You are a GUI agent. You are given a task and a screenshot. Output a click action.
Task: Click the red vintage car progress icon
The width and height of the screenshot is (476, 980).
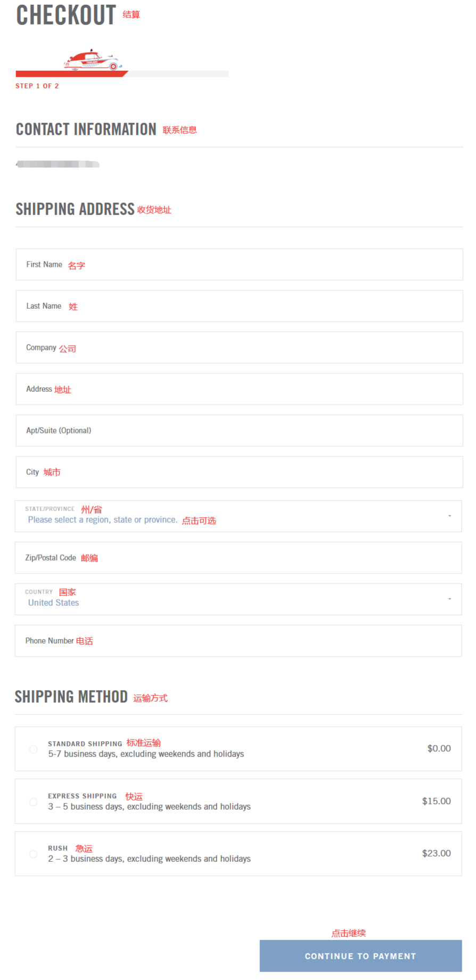[93, 60]
